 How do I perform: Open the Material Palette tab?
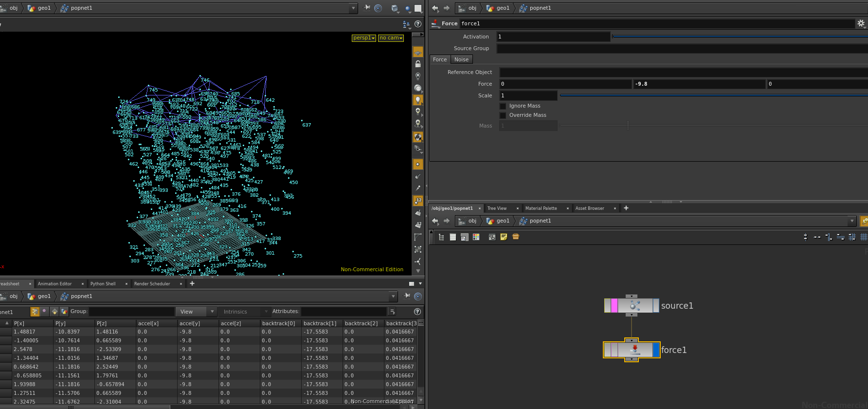[x=541, y=208]
